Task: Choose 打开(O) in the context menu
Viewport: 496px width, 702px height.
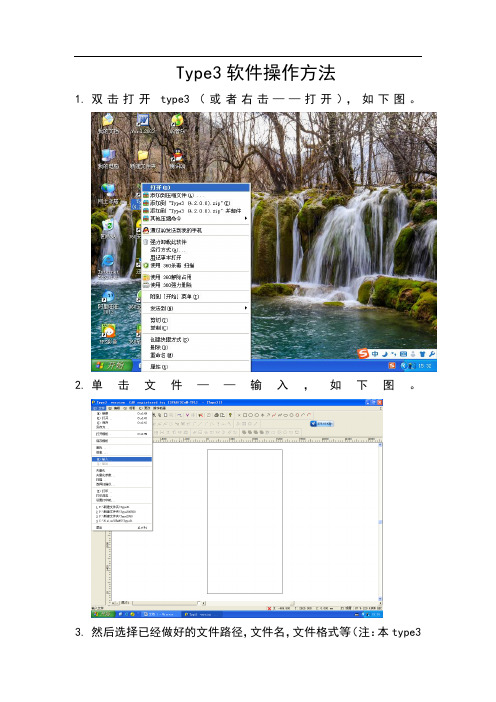Action: coord(196,187)
